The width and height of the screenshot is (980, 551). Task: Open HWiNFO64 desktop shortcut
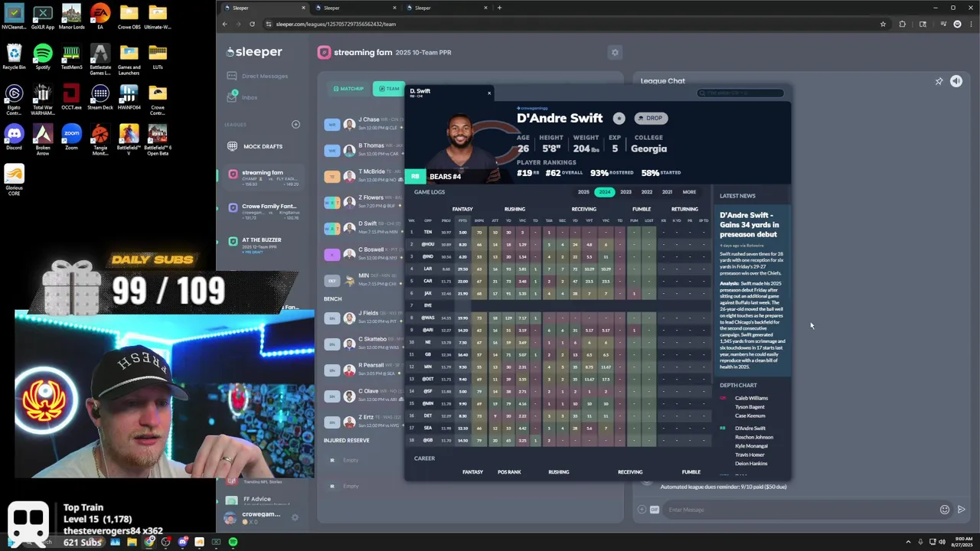pos(129,97)
